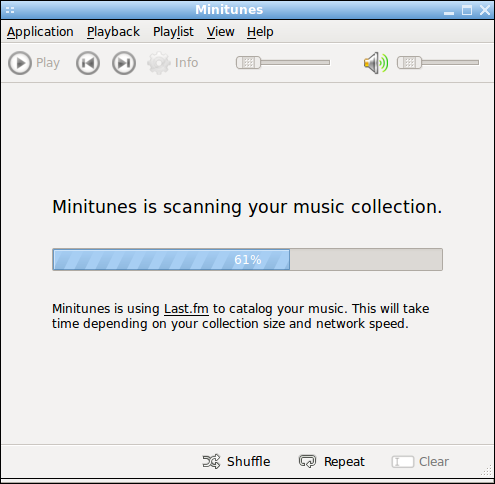495x484 pixels.
Task: Skip to the previous track
Action: 88,63
